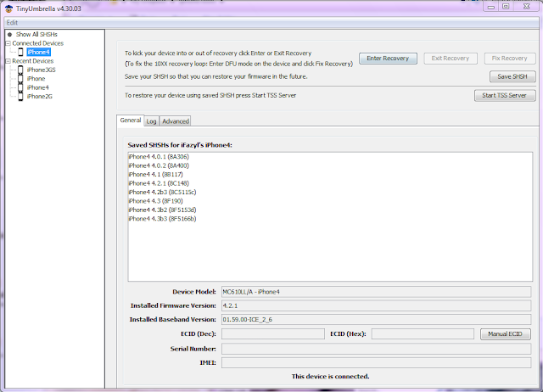The width and height of the screenshot is (543, 392).
Task: Click the Serial Number field
Action: (376, 349)
